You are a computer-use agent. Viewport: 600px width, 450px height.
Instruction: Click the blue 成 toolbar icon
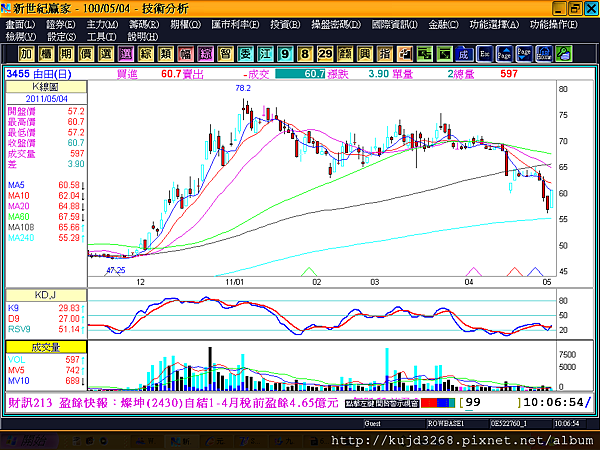[464, 54]
